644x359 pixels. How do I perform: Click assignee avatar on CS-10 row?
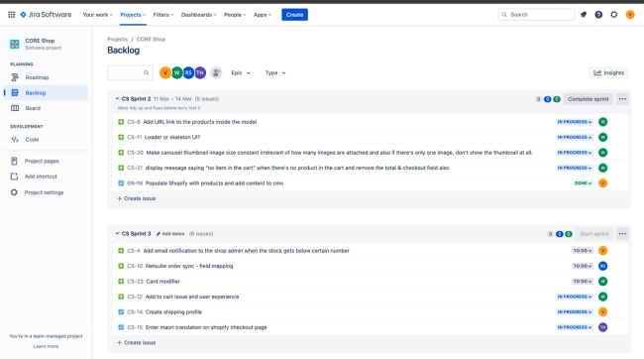pyautogui.click(x=602, y=266)
